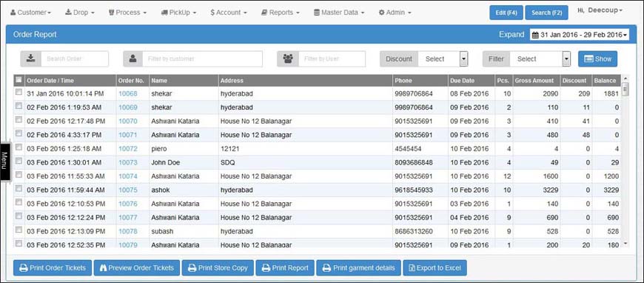The height and width of the screenshot is (283, 644).
Task: Open the Discount Select dropdown
Action: point(443,59)
